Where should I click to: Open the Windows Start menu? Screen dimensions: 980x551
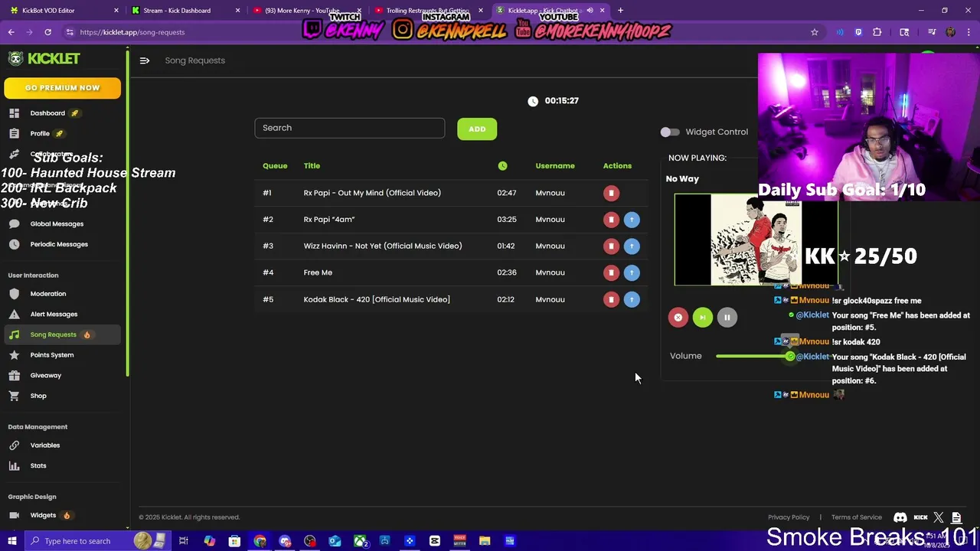point(11,541)
